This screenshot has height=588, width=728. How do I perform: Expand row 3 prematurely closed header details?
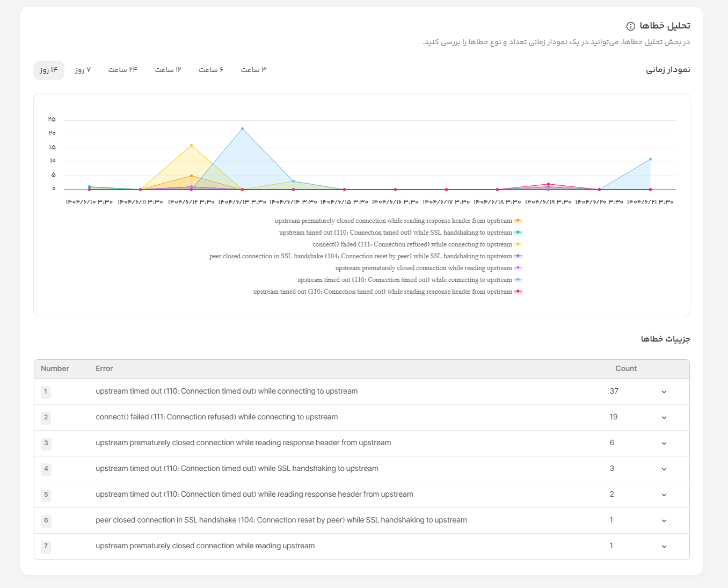[664, 444]
